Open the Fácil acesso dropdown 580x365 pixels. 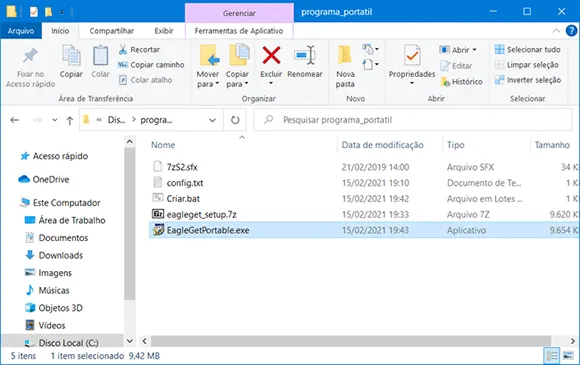(370, 64)
